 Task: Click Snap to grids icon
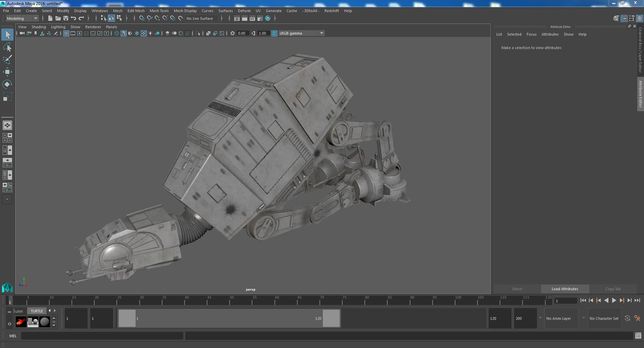142,18
